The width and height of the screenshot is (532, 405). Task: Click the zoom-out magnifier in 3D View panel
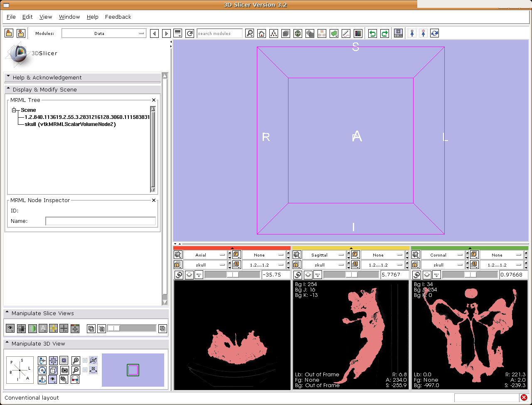pos(76,370)
